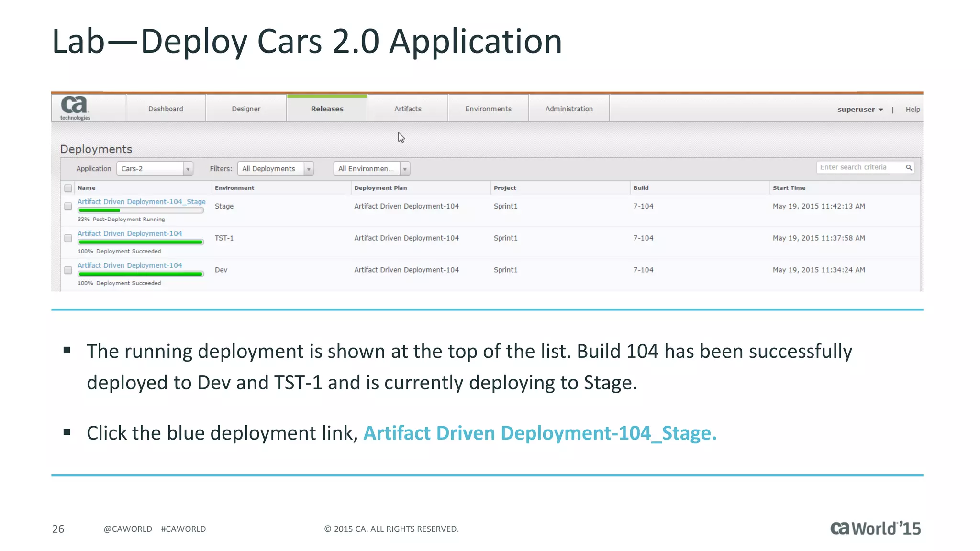
Task: Open the Dashboard tab
Action: [166, 109]
